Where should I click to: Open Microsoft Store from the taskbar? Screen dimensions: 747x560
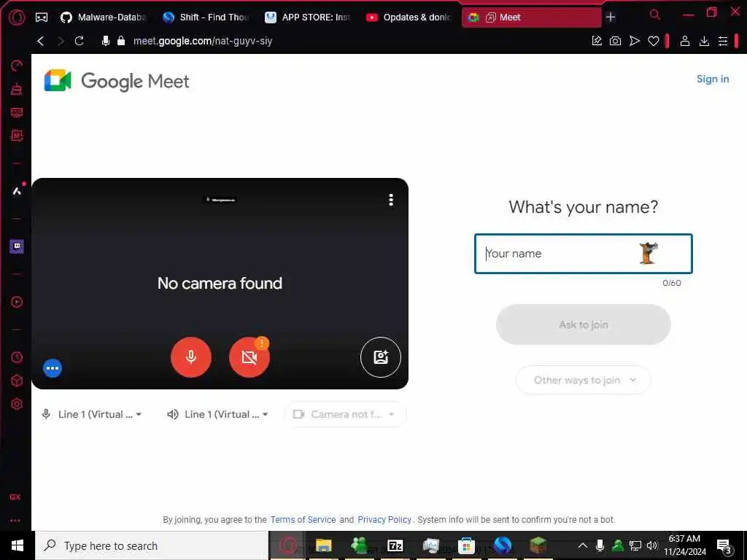[466, 545]
